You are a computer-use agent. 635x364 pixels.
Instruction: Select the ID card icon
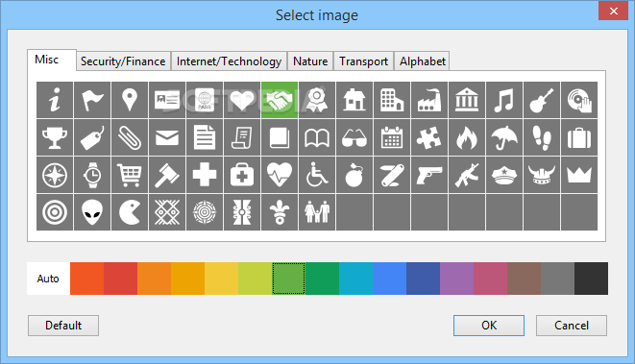click(x=167, y=100)
